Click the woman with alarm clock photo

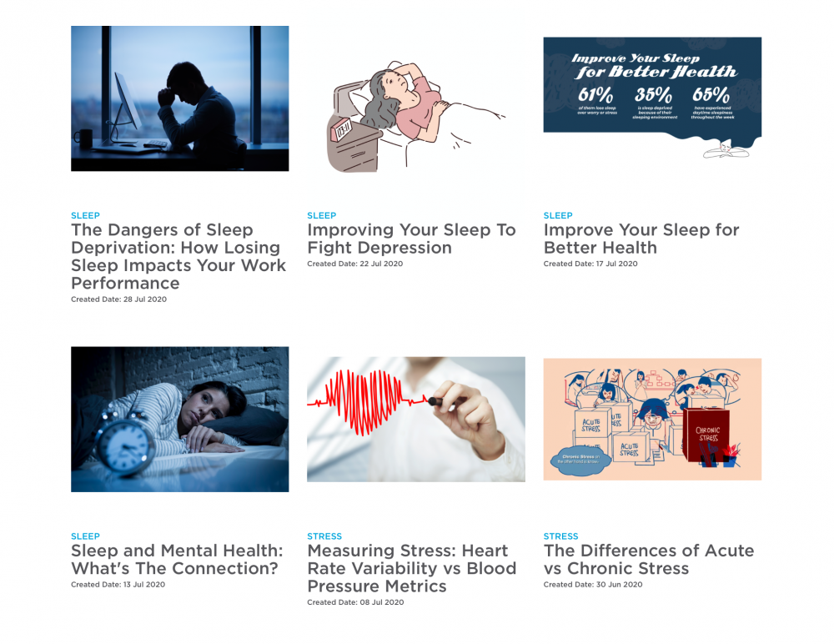point(180,420)
